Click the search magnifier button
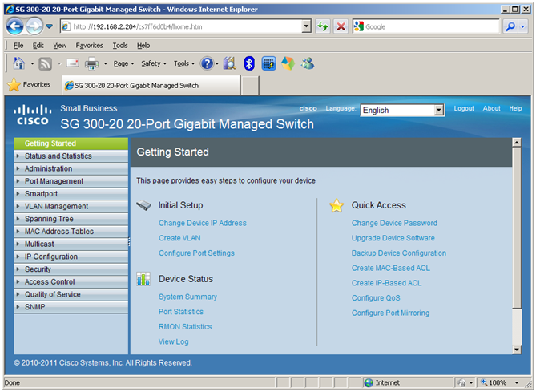 pos(510,26)
